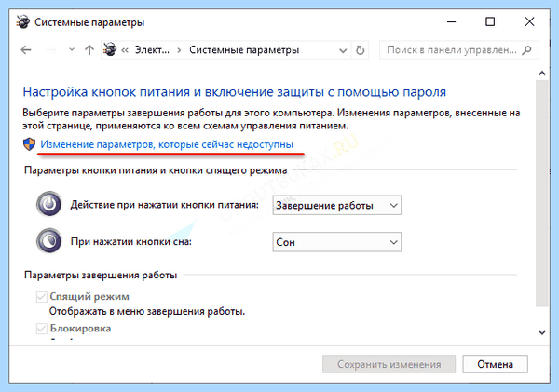The image size is (559, 392).
Task: Click section title «Параметры завершения работы»
Action: 101,275
